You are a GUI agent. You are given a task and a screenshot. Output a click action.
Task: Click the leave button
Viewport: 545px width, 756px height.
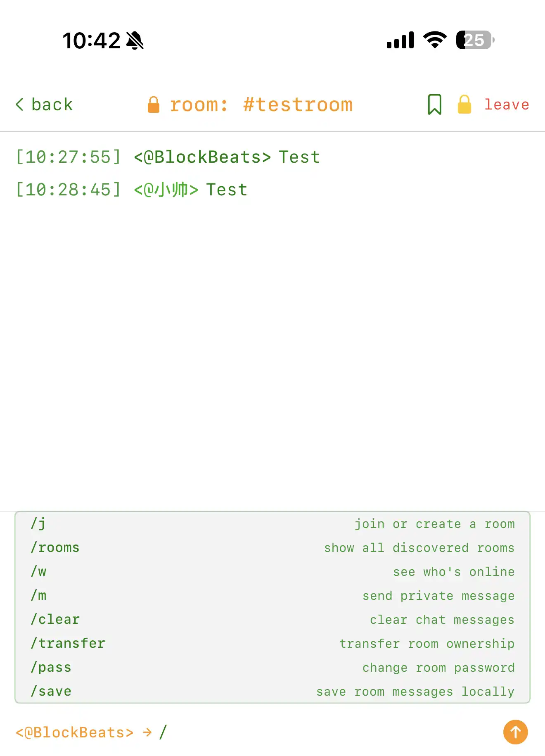click(507, 104)
